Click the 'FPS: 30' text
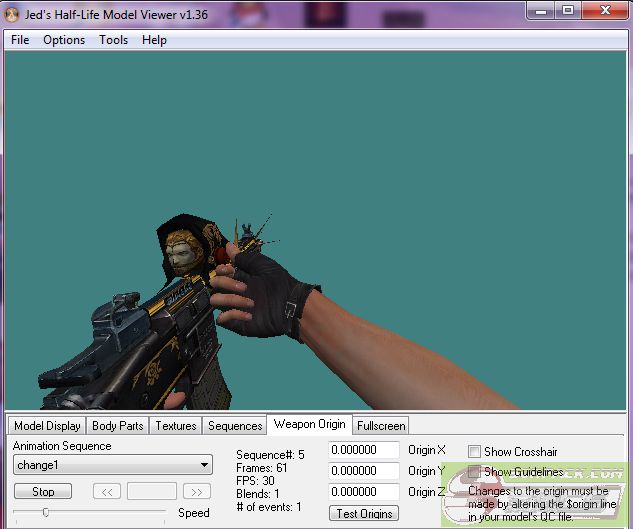Image resolution: width=633 pixels, height=529 pixels. [255, 481]
